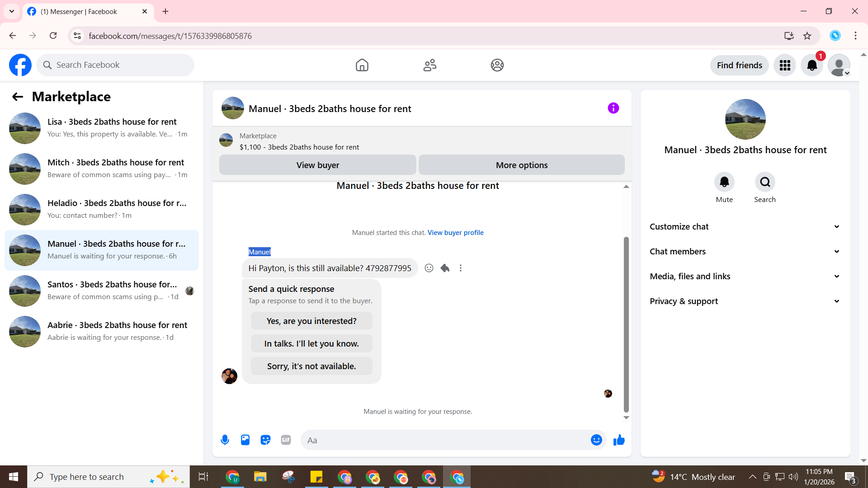This screenshot has height=488, width=868.
Task: Click the browser address bar URL
Action: [x=170, y=36]
